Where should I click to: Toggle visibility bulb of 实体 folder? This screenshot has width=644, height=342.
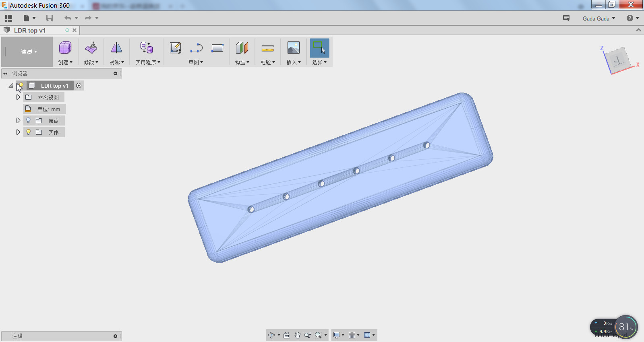28,132
